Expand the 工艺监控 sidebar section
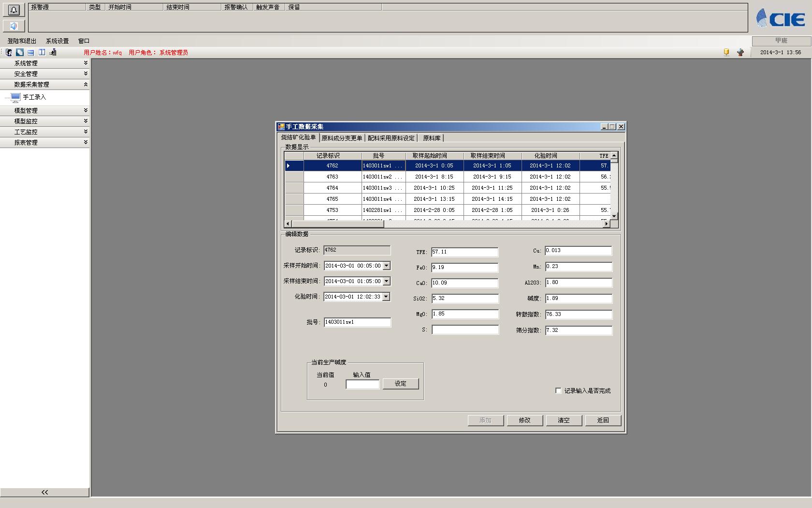This screenshot has width=812, height=508. tap(44, 132)
